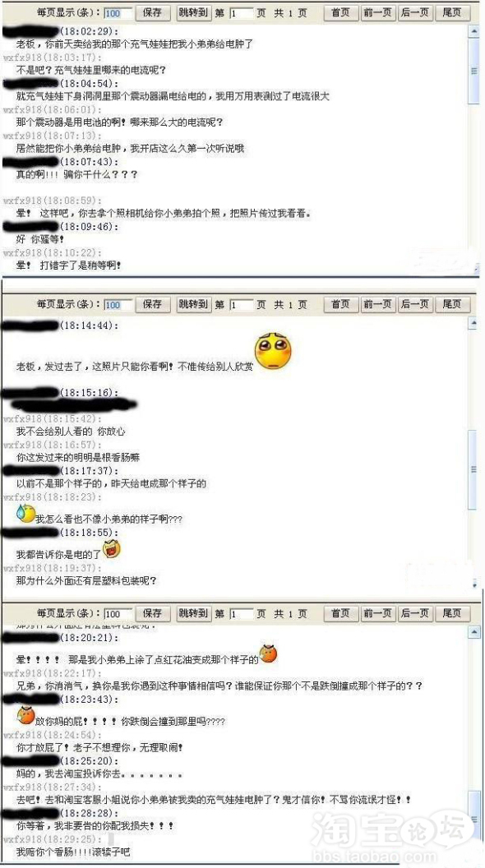485x868 pixels.
Task: Click 跳转到 button in top panel
Action: [x=194, y=12]
